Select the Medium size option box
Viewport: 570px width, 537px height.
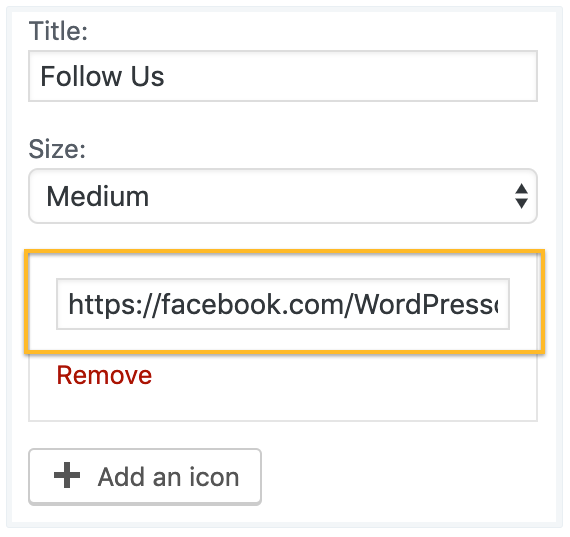coord(283,196)
